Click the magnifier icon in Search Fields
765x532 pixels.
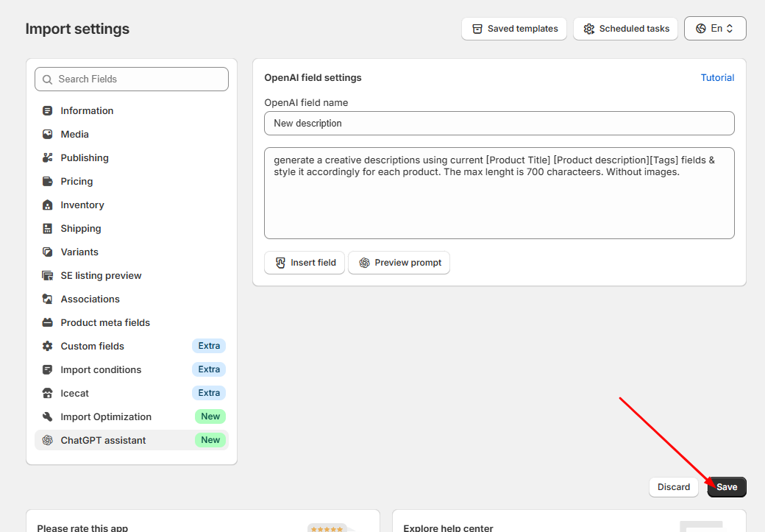click(47, 79)
